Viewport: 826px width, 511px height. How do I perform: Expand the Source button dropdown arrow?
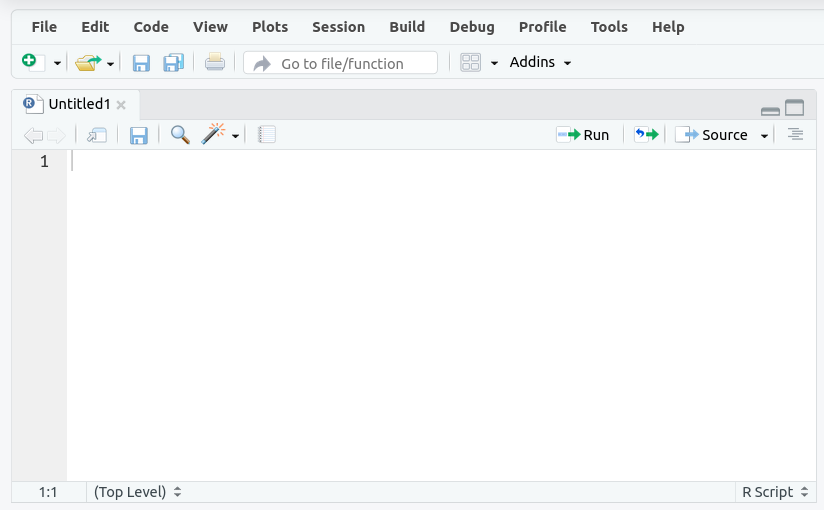tap(765, 136)
